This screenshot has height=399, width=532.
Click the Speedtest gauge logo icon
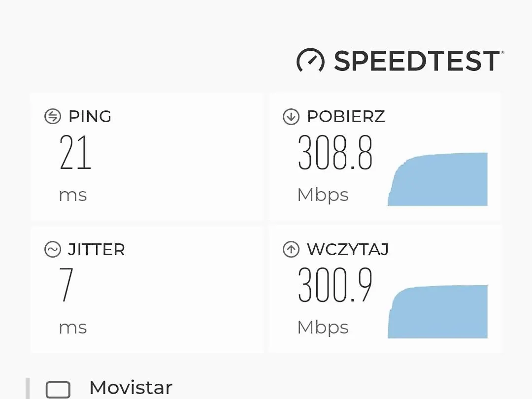310,61
